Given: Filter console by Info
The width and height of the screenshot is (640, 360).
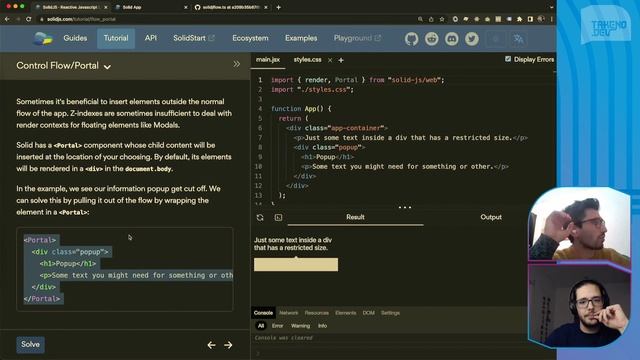Looking at the screenshot, I should tap(322, 326).
